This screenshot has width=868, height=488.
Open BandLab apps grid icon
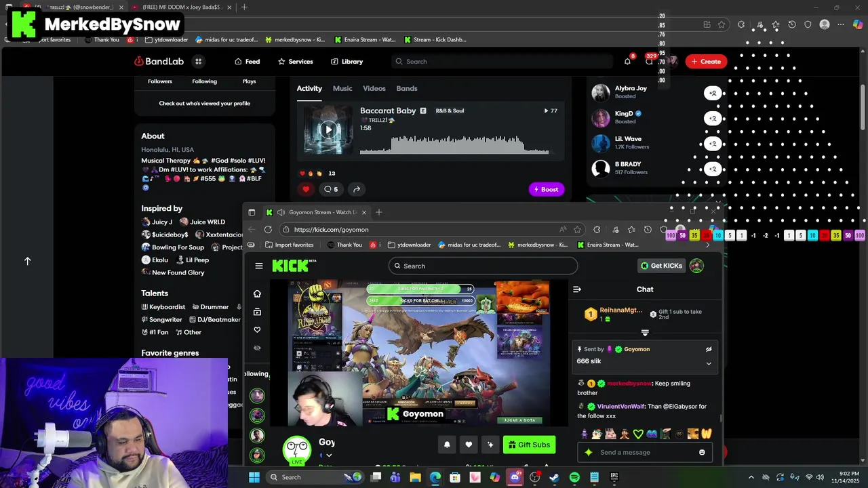(199, 61)
